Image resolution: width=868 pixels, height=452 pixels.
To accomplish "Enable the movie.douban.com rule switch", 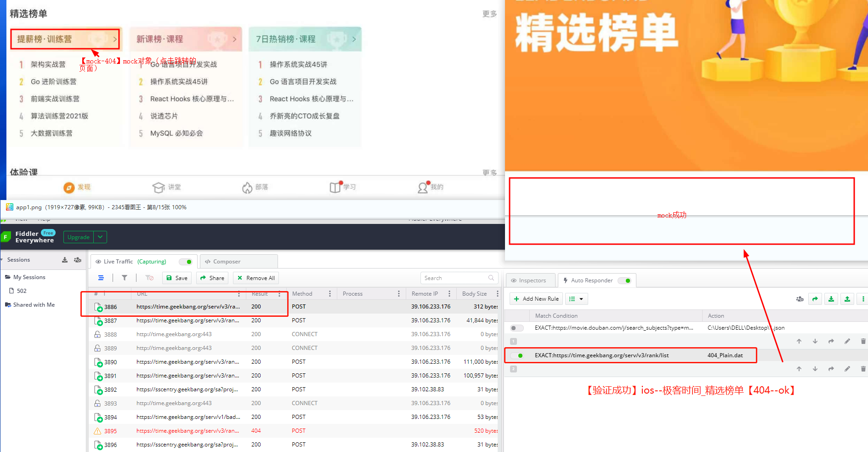I will pos(517,328).
